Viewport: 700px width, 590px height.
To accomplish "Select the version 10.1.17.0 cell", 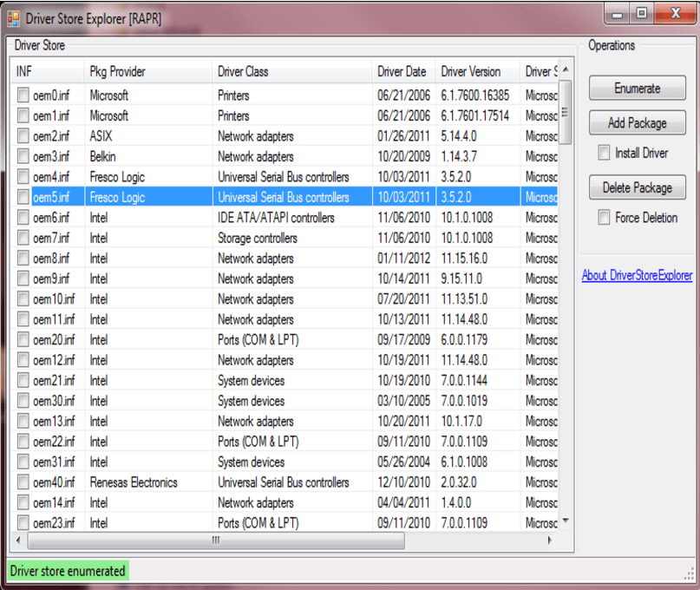I will 461,421.
